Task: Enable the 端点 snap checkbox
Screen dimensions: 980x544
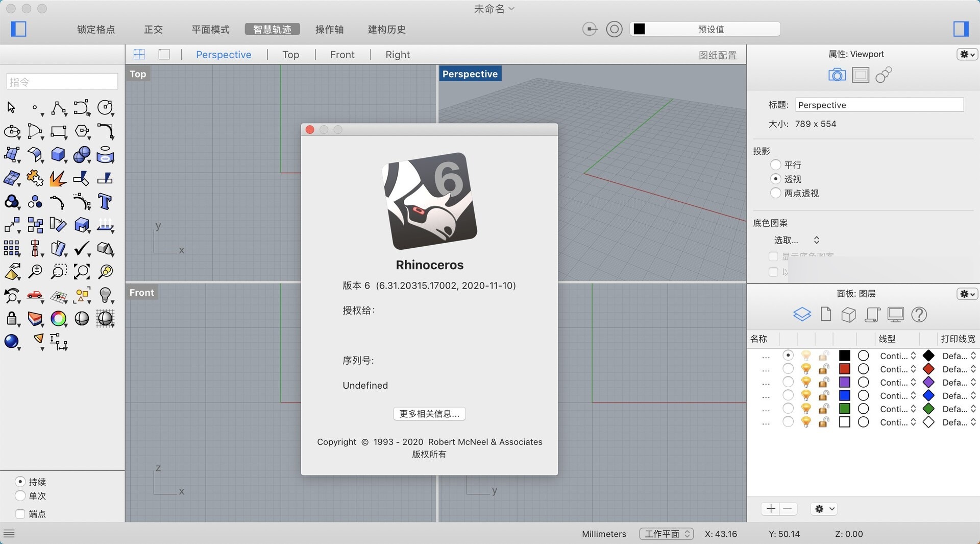Action: tap(20, 514)
